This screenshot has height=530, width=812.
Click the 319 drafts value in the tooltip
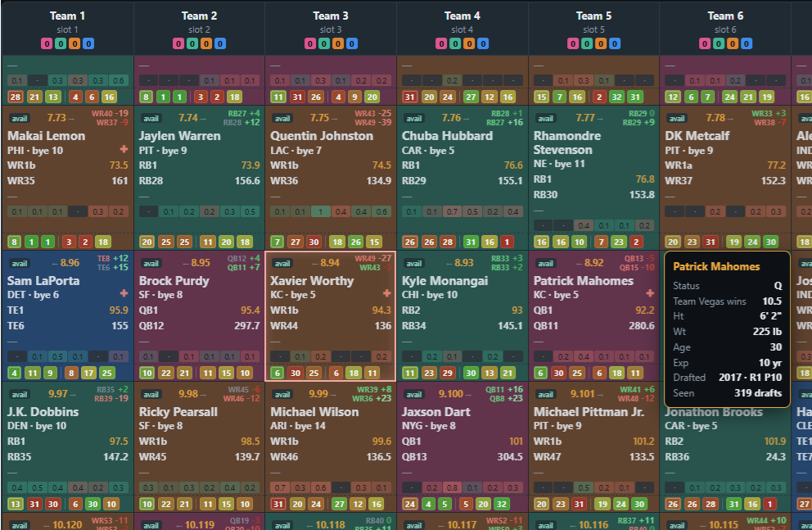pos(758,392)
